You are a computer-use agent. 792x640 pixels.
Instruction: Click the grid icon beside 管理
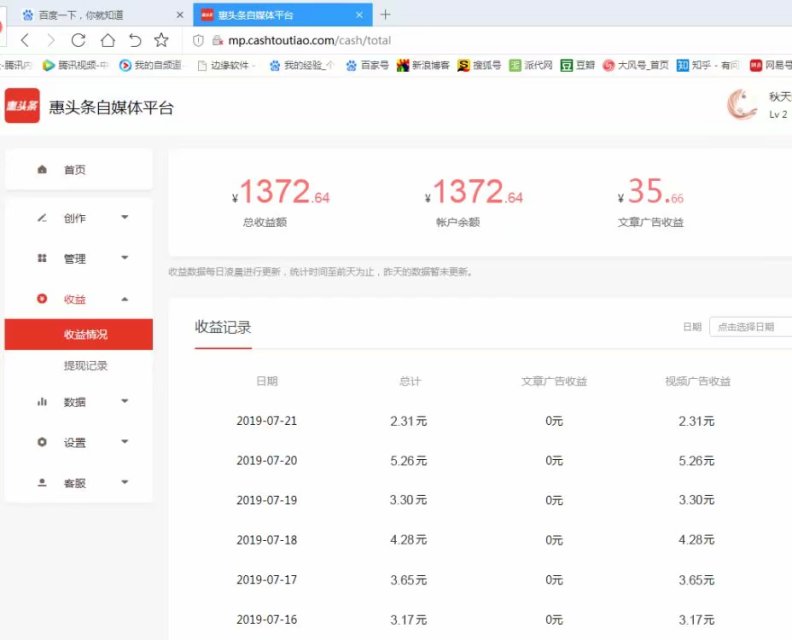(x=42, y=258)
